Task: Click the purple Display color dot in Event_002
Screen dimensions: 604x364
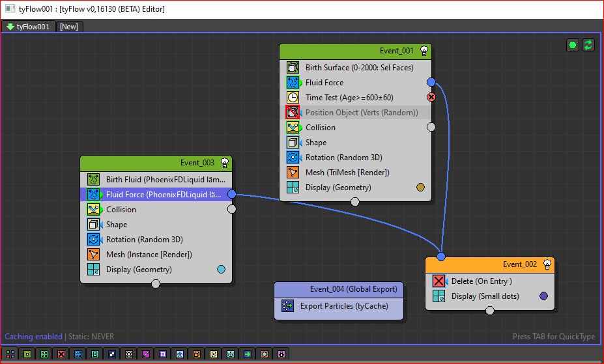Action: [x=543, y=296]
